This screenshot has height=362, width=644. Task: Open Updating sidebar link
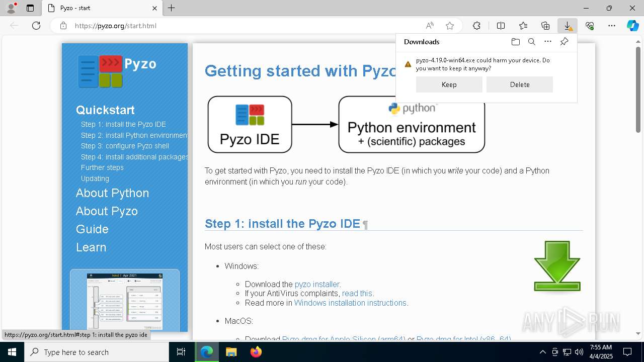[x=95, y=178]
